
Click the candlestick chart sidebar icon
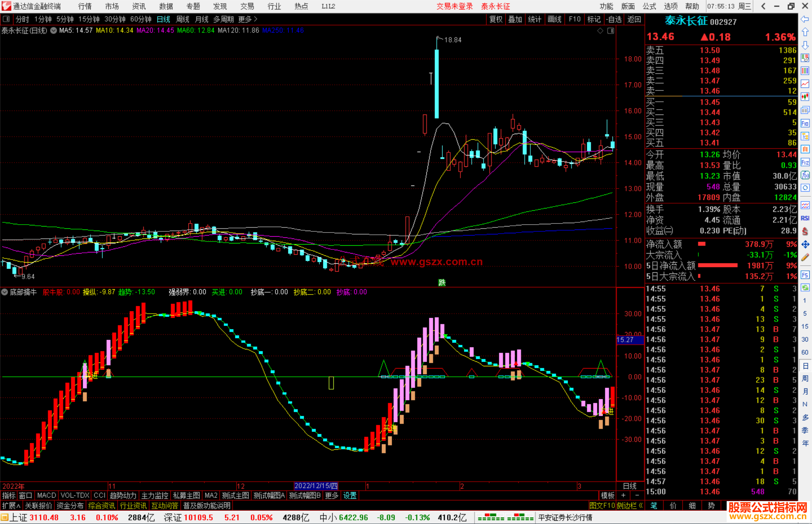(x=805, y=97)
